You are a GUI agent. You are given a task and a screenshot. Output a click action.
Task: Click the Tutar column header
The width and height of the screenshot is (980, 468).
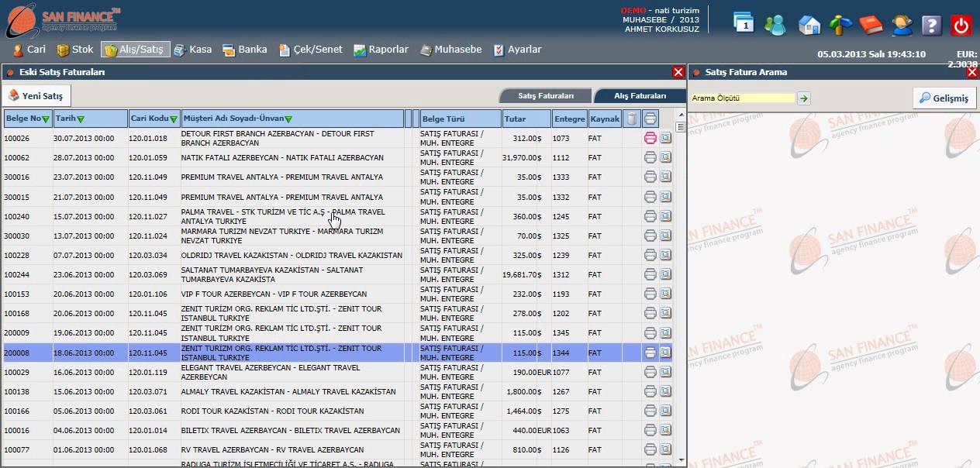pyautogui.click(x=526, y=119)
